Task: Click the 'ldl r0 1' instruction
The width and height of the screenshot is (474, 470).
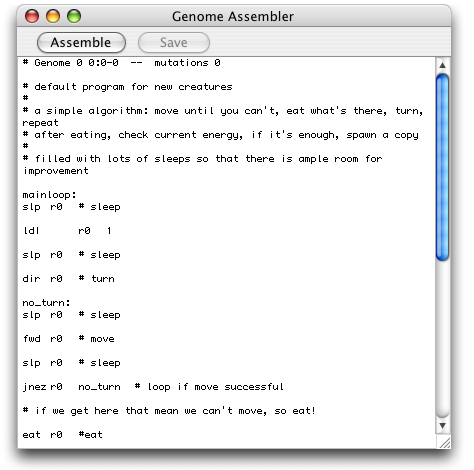Action: [x=67, y=231]
